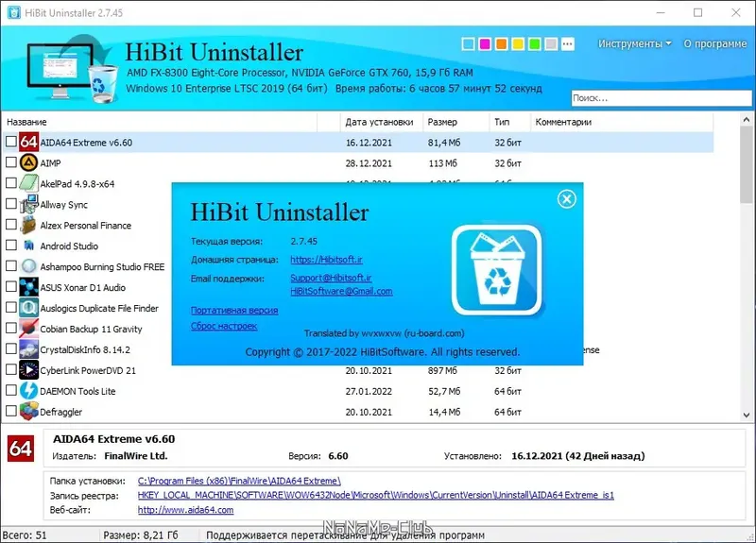The width and height of the screenshot is (756, 543).
Task: Click the Alzex Personal Finance icon
Action: coord(28,225)
